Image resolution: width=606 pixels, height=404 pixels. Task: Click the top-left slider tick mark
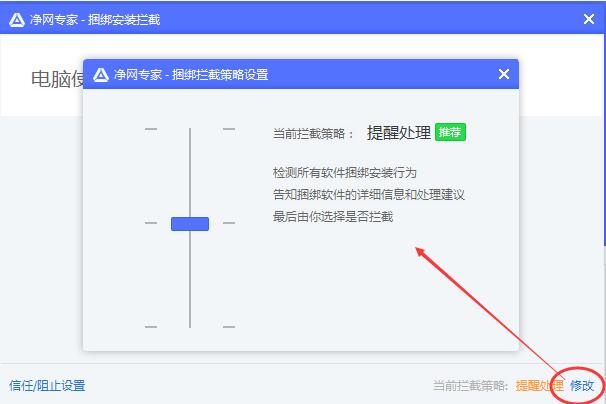tap(151, 129)
